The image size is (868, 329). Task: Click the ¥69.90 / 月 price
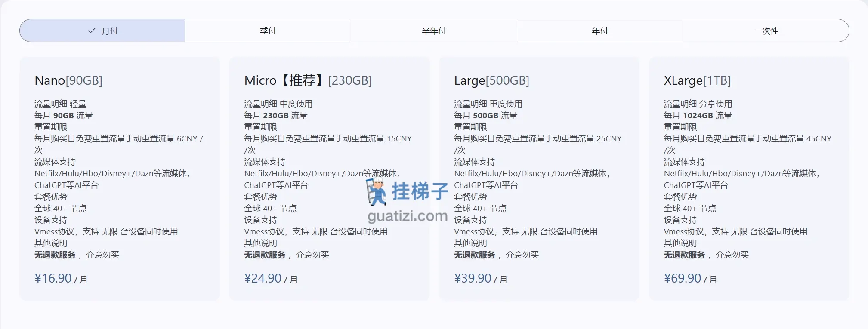click(690, 279)
